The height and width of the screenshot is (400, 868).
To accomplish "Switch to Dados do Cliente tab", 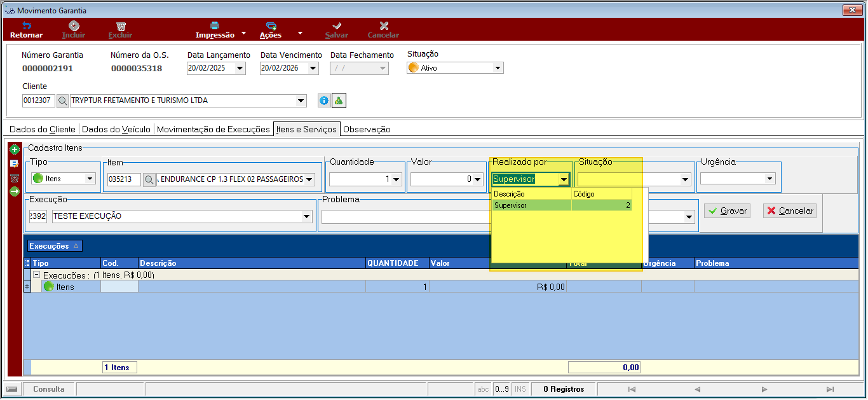I will click(43, 129).
